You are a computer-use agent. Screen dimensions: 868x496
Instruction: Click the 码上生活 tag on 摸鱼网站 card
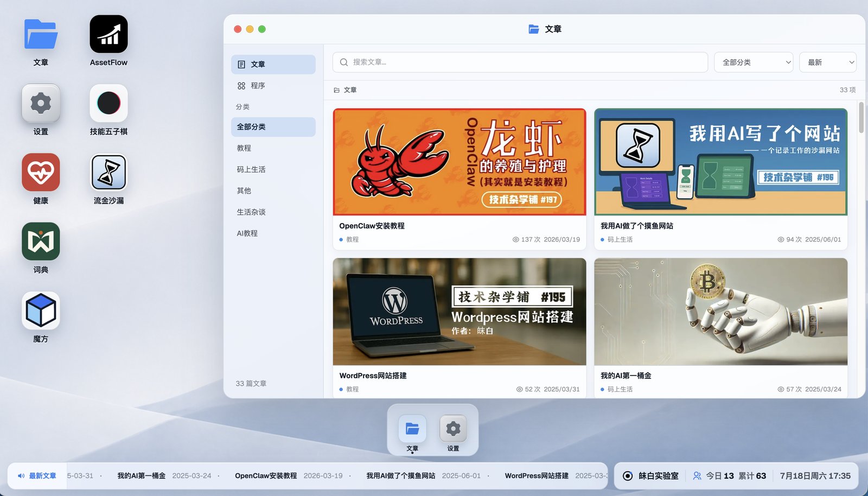tap(620, 239)
